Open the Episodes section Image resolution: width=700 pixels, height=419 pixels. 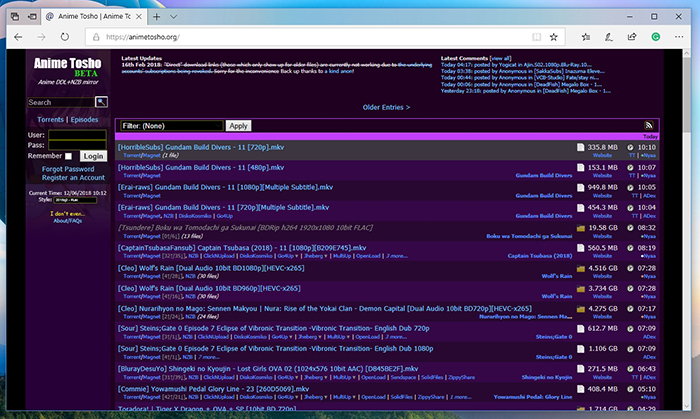click(84, 120)
